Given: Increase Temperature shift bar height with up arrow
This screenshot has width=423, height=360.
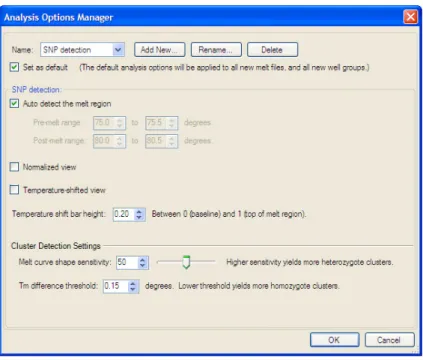Looking at the screenshot, I should 139,211.
